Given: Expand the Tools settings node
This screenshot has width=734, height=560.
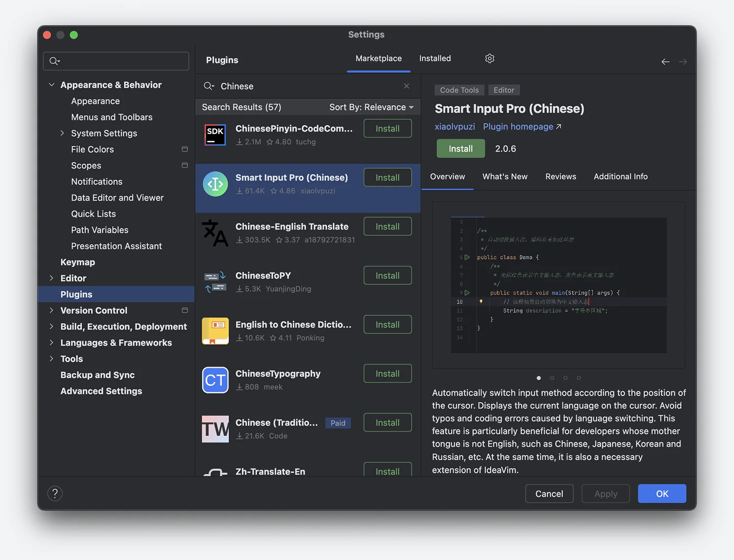Looking at the screenshot, I should (51, 359).
